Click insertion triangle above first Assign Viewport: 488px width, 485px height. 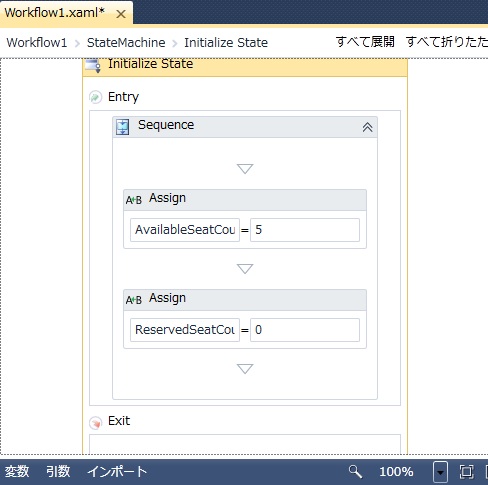[x=245, y=168]
